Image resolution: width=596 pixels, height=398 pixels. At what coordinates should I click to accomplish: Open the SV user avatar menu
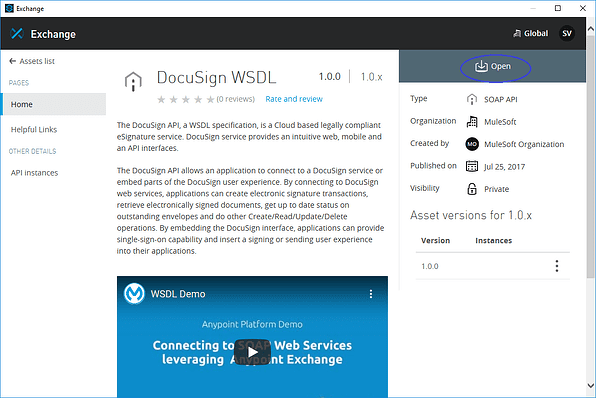coord(567,33)
